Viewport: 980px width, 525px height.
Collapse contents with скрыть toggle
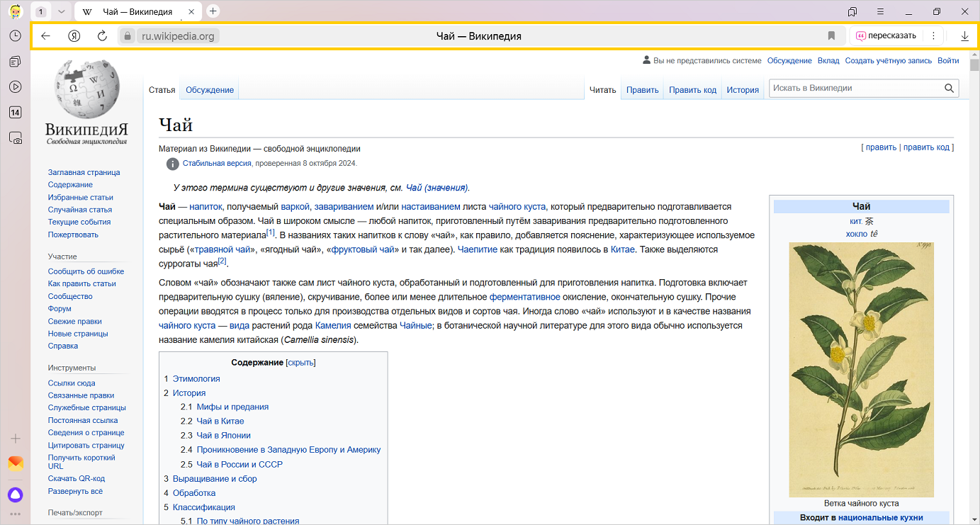pos(301,363)
